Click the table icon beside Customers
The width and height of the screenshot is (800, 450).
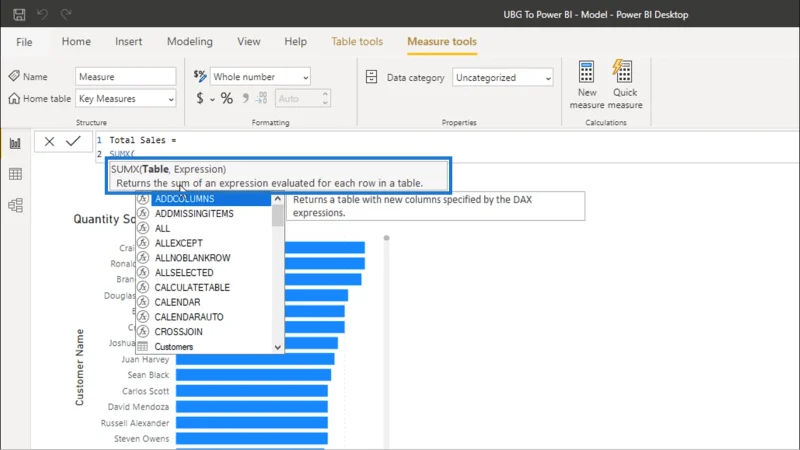click(x=143, y=346)
